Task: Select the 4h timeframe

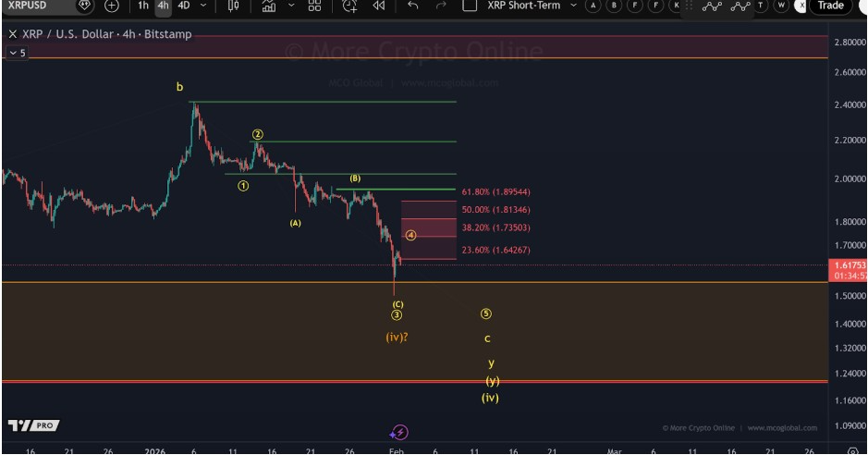Action: point(163,6)
